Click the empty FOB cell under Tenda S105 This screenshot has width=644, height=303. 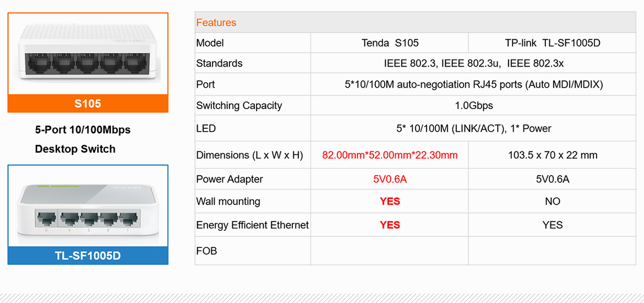(390, 251)
